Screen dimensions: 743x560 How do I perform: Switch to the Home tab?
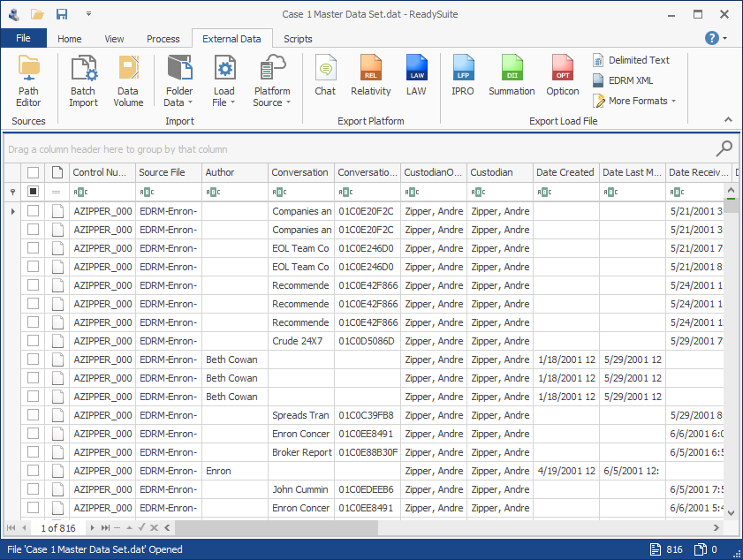(x=69, y=39)
